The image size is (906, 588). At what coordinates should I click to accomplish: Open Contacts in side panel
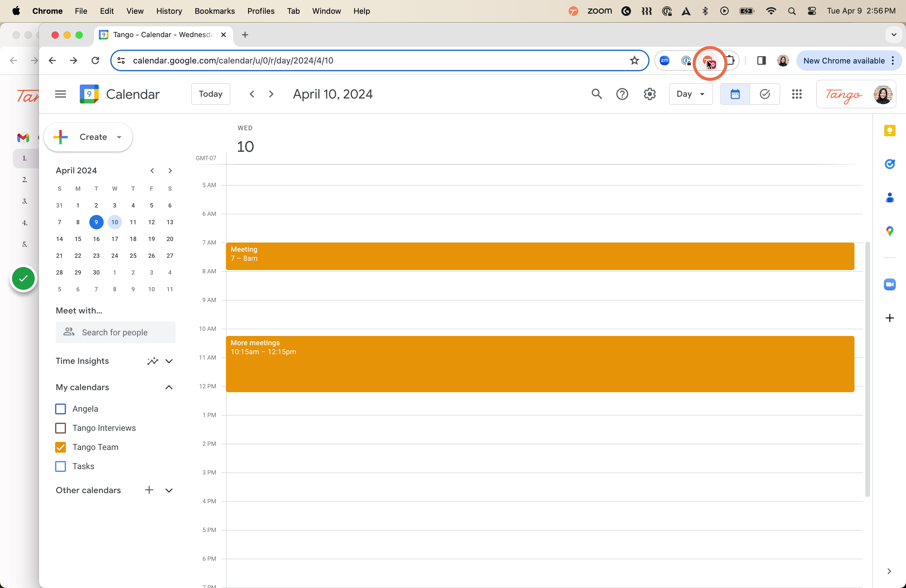[890, 197]
